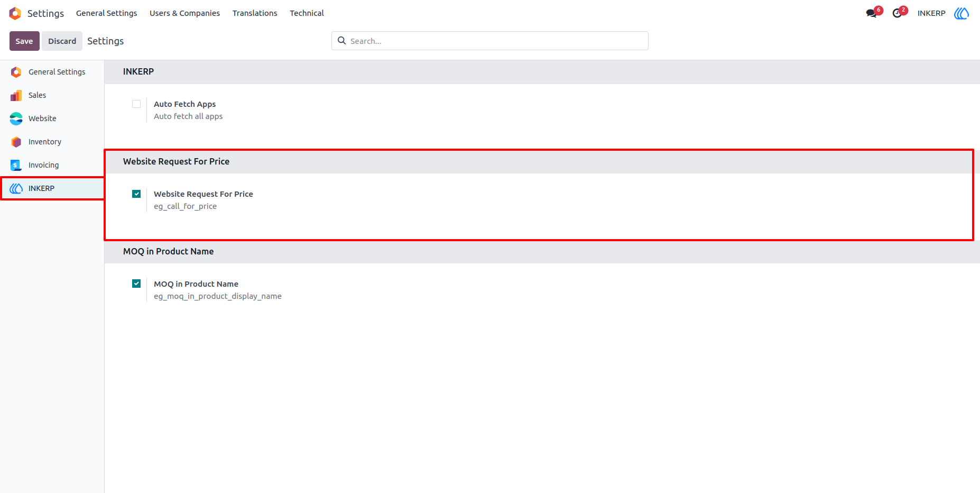Click the General Settings sidebar icon
This screenshot has height=493, width=980.
coord(16,72)
